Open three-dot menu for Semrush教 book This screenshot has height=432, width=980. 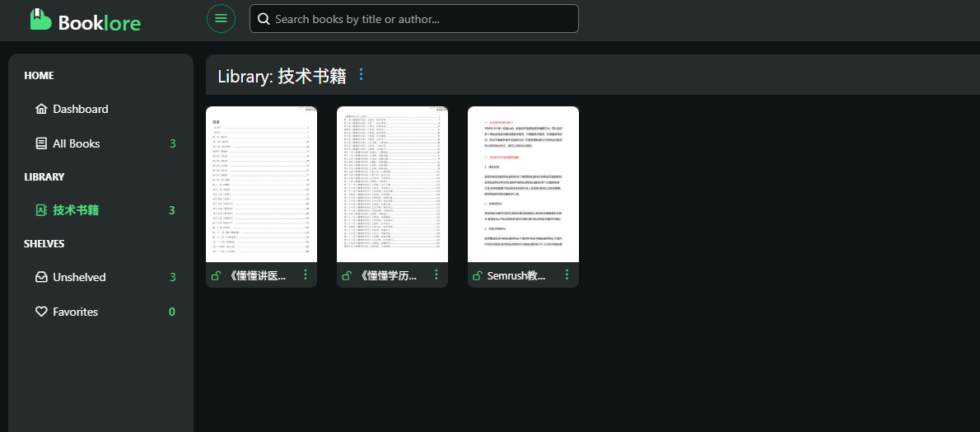(x=567, y=275)
